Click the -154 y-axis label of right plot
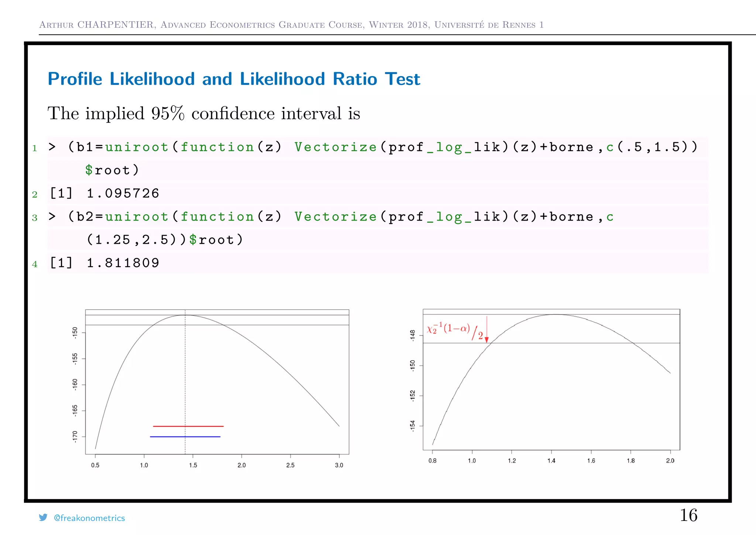Image resolution: width=756 pixels, height=535 pixels. [413, 426]
